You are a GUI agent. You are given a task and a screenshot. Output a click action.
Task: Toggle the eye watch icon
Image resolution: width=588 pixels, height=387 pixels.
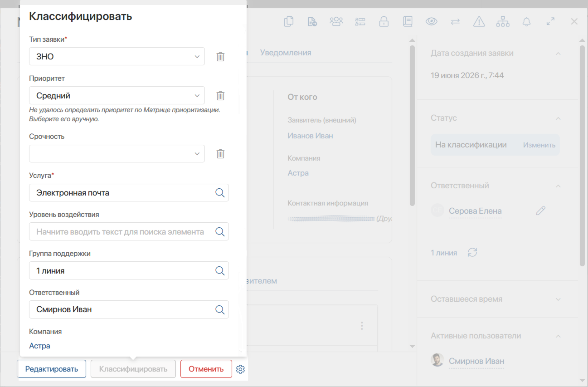coord(432,21)
